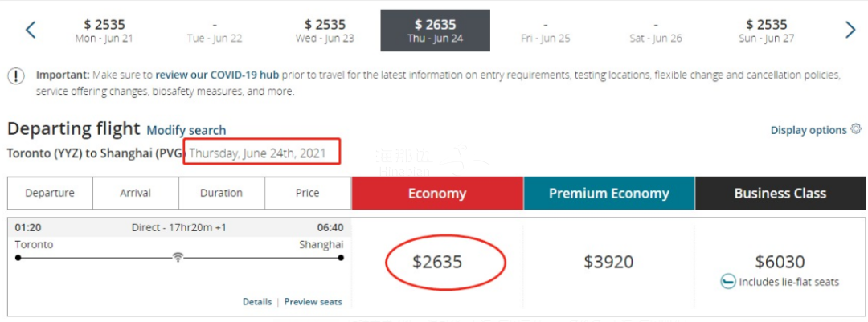Image resolution: width=868 pixels, height=322 pixels.
Task: View flight Details link
Action: click(x=257, y=302)
